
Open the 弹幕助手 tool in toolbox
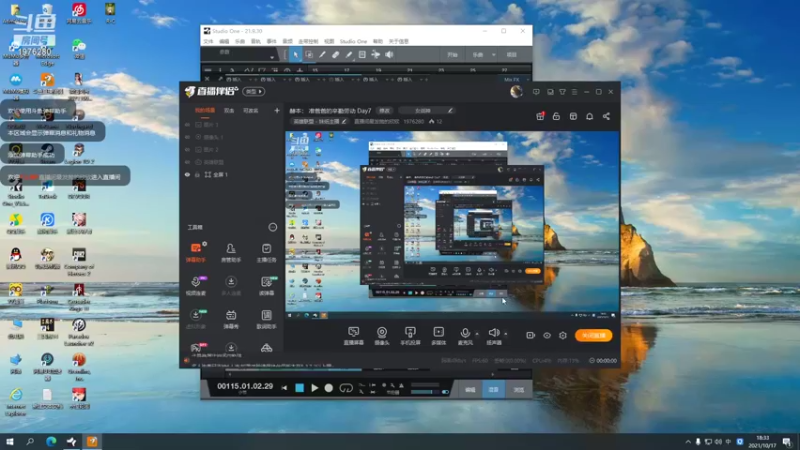click(196, 252)
